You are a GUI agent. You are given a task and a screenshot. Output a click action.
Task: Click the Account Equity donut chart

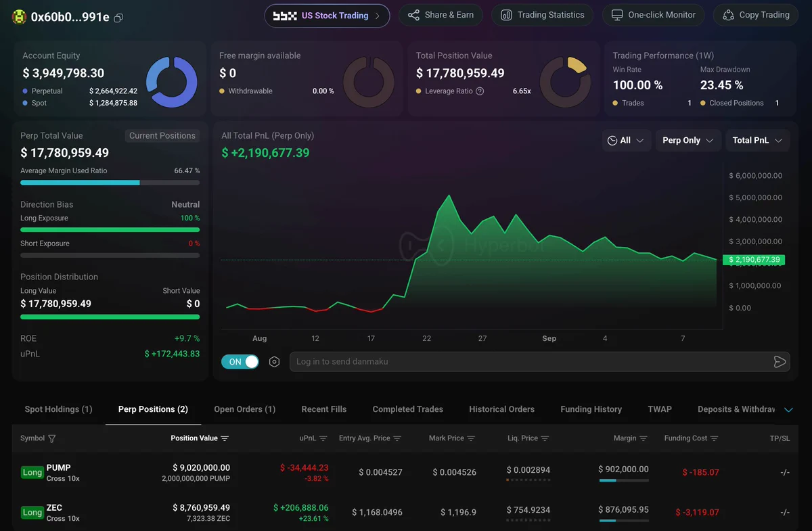[x=172, y=83]
